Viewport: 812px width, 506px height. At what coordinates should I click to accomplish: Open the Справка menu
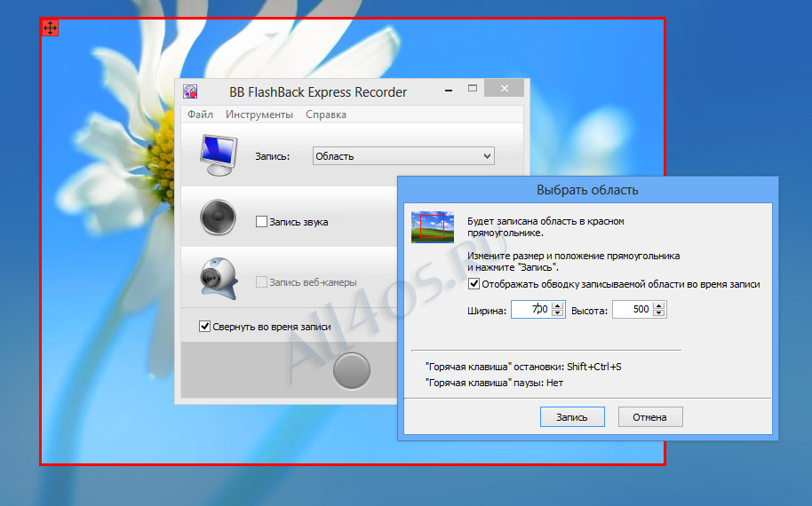click(x=326, y=115)
